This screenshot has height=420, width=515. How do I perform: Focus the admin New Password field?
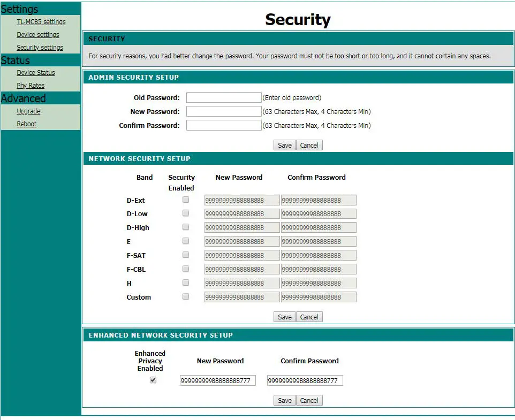(x=224, y=111)
